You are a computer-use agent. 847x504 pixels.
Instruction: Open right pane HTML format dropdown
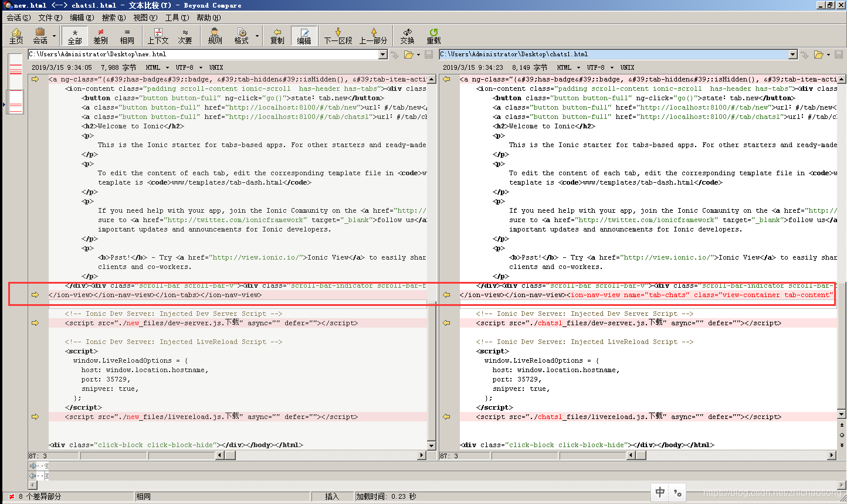(568, 67)
